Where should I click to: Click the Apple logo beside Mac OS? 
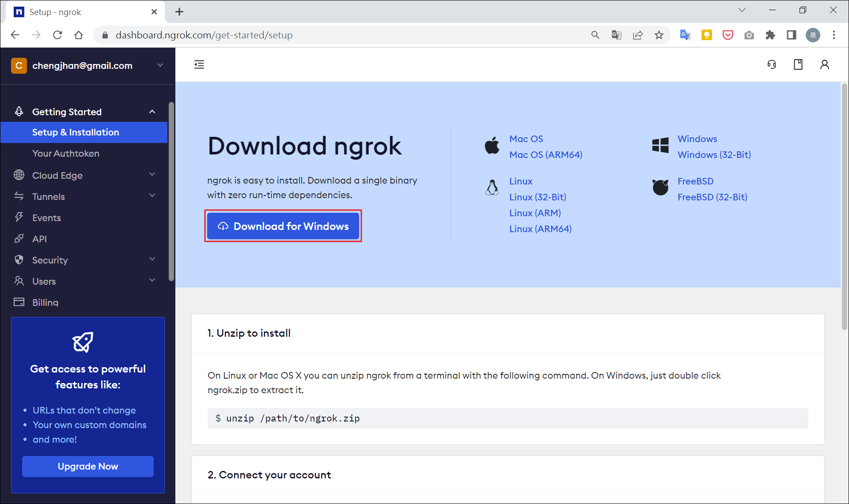click(492, 145)
